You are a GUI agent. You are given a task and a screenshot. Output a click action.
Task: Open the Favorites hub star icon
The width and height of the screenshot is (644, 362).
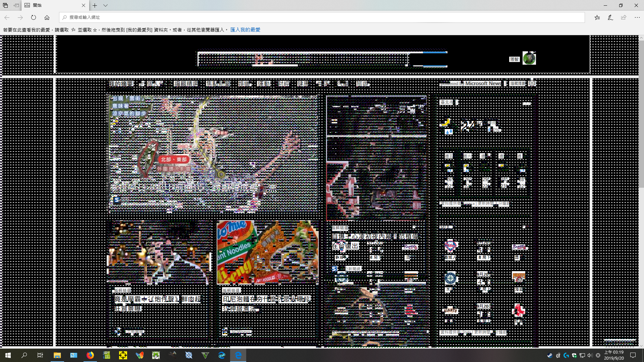(x=597, y=17)
